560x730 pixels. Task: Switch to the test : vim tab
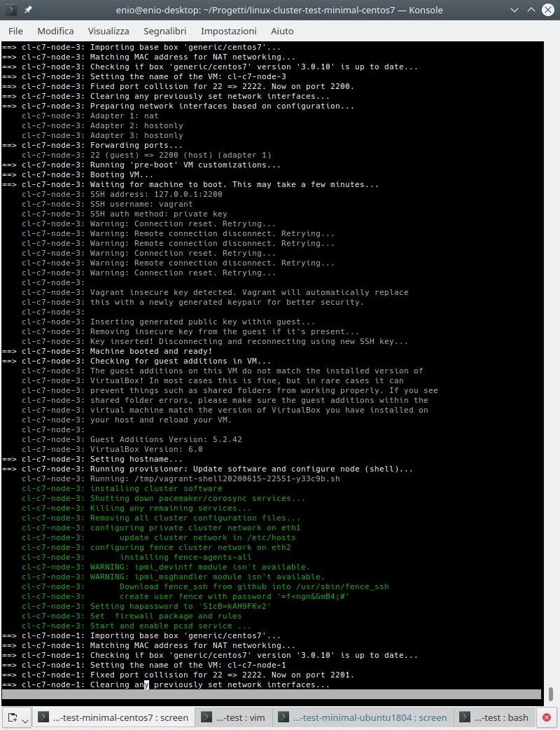click(x=233, y=717)
